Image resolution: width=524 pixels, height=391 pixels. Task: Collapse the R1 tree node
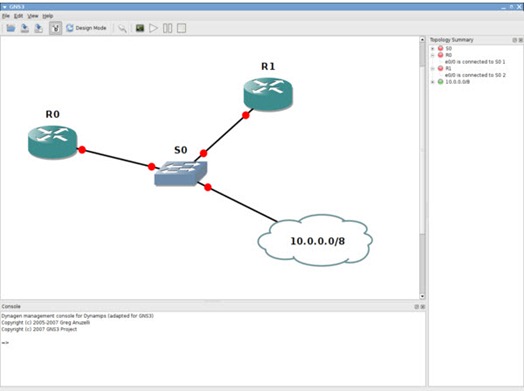432,69
